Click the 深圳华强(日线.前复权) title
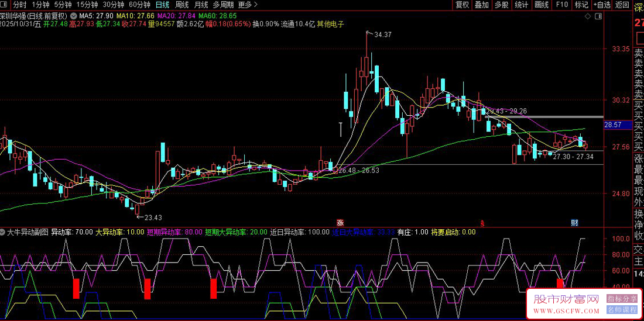Screen dimensions: 644x321 [34, 16]
